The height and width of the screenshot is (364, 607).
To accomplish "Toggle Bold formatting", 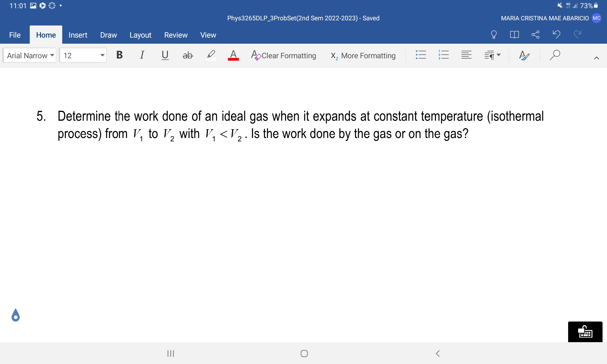I will [x=119, y=55].
